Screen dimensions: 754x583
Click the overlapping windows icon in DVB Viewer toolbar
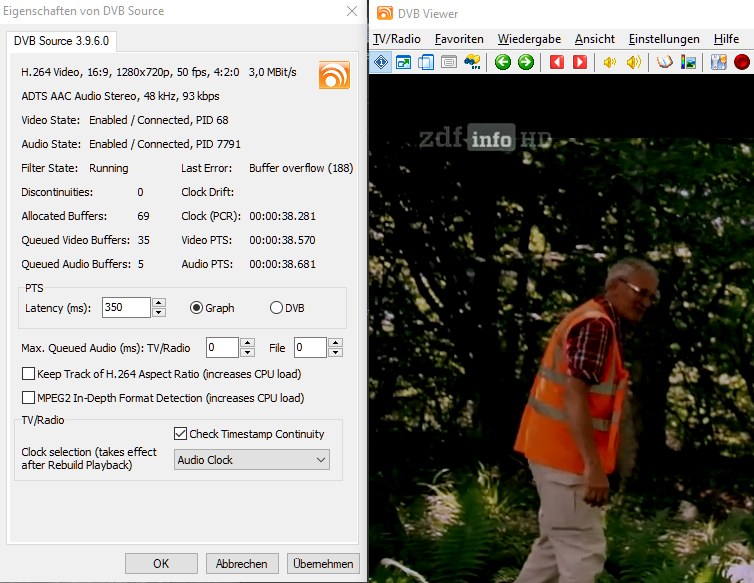tap(426, 62)
